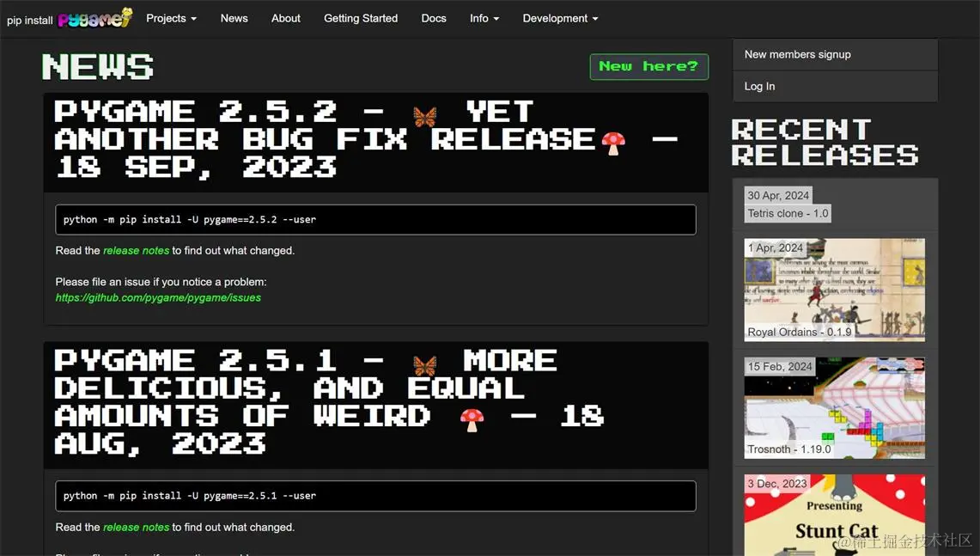Click the mushroom emoji in 2.5.1 headline
Screen dimensions: 980x556
(x=472, y=420)
